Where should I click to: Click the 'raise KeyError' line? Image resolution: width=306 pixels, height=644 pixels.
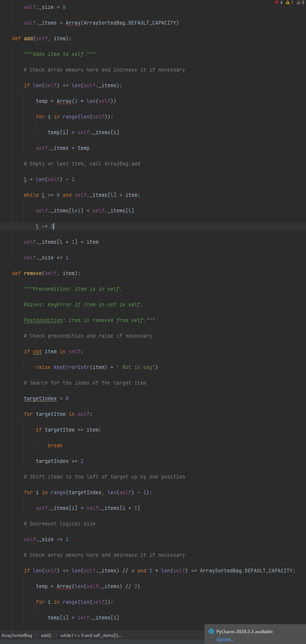pyautogui.click(x=97, y=367)
